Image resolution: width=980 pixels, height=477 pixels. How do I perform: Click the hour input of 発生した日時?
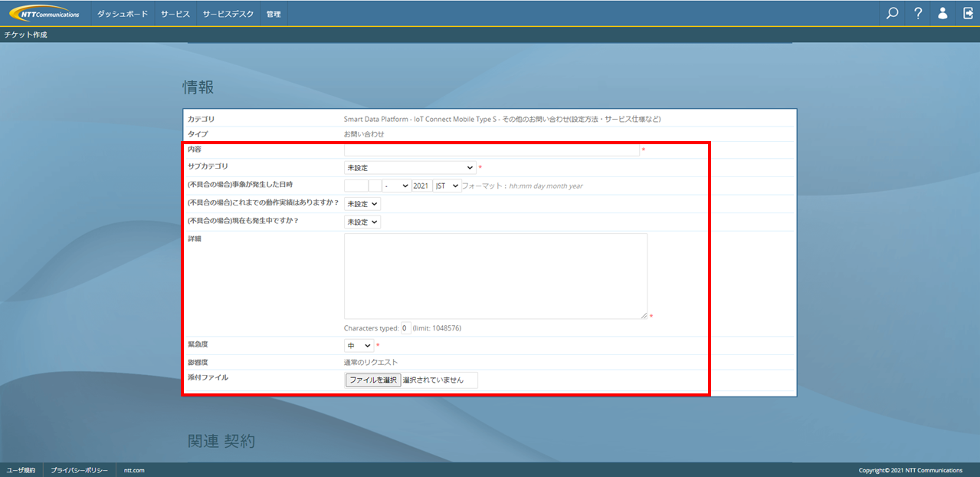[356, 186]
